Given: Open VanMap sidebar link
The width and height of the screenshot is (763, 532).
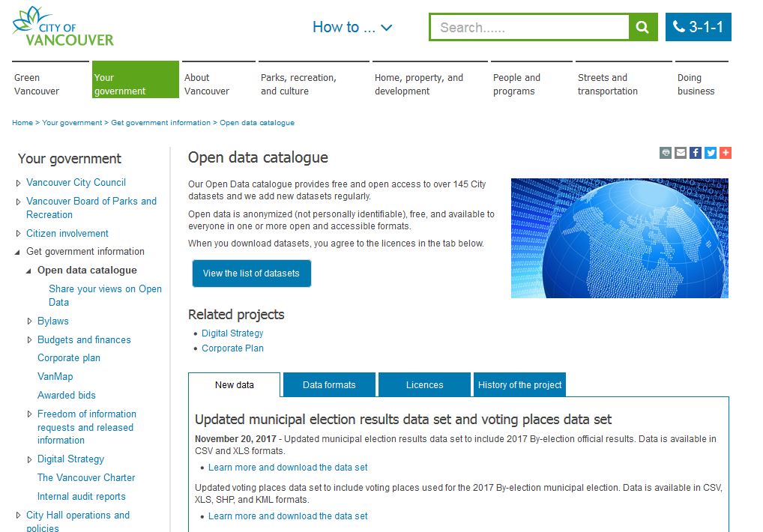Looking at the screenshot, I should [x=55, y=376].
